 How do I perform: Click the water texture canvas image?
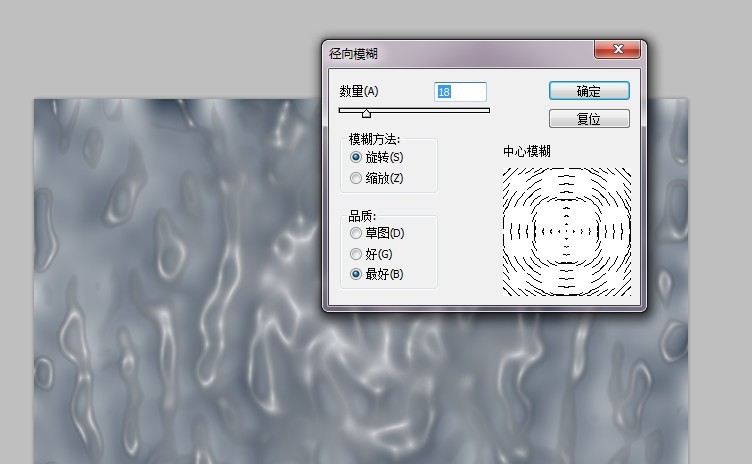pyautogui.click(x=170, y=300)
